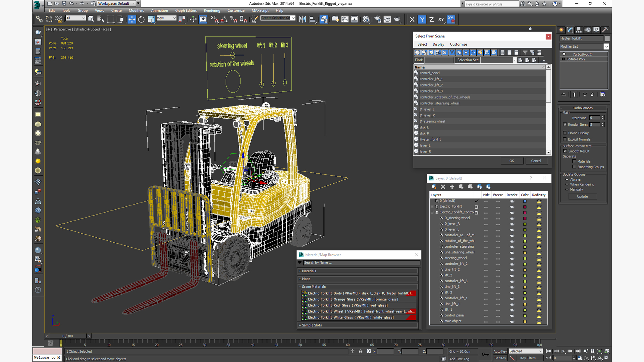Toggle the Isoline Display checkbox
644x362 pixels.
click(565, 133)
